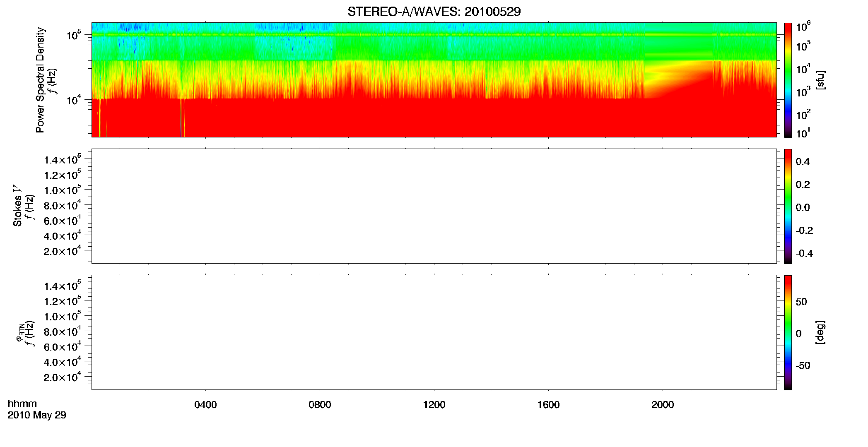The height and width of the screenshot is (447, 868).
Task: Click the -0.4 value on Stokes colorbar
Action: pyautogui.click(x=804, y=253)
